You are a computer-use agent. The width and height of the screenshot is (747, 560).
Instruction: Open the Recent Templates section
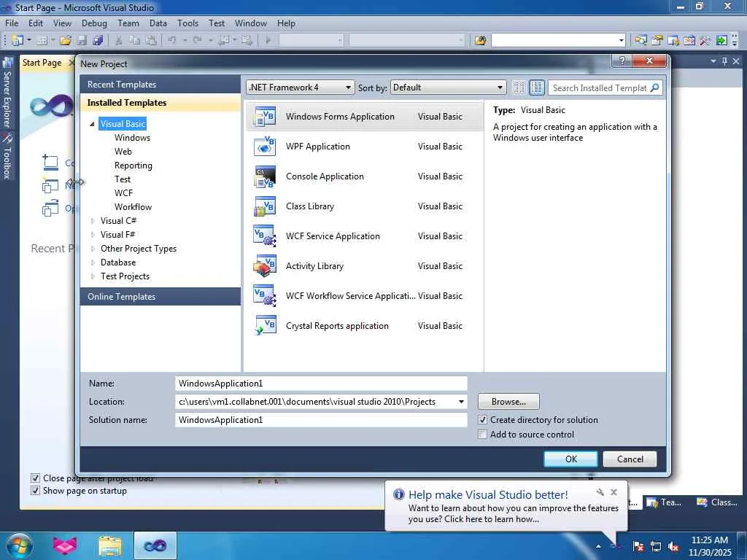(x=160, y=85)
